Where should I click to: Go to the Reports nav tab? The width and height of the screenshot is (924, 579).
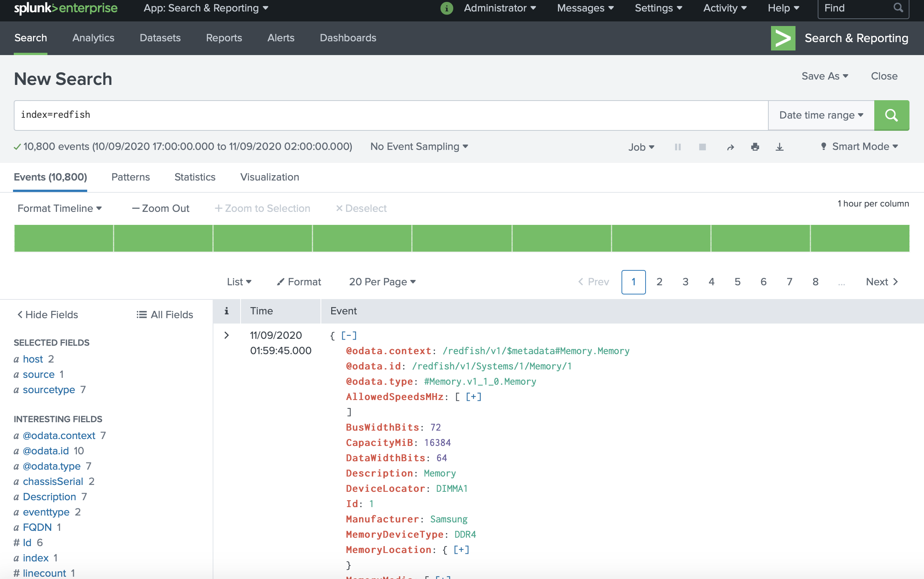[224, 37]
